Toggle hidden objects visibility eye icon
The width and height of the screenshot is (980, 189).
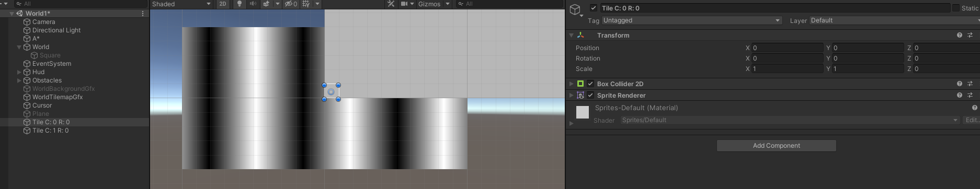(x=291, y=4)
